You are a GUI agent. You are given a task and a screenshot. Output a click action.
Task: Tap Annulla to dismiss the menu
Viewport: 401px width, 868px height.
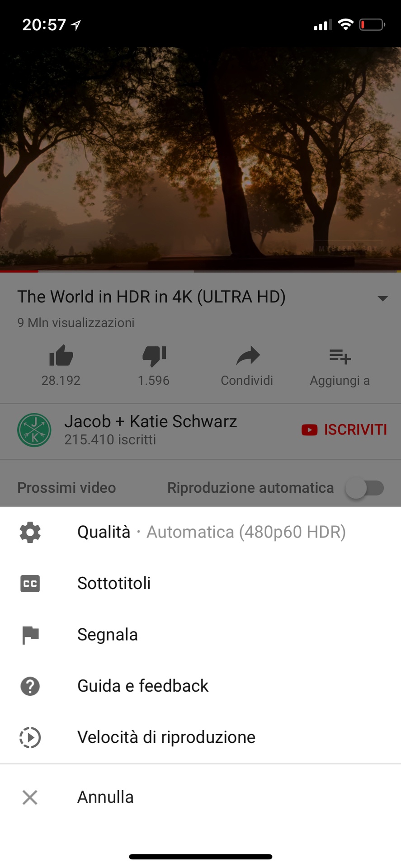click(200, 797)
